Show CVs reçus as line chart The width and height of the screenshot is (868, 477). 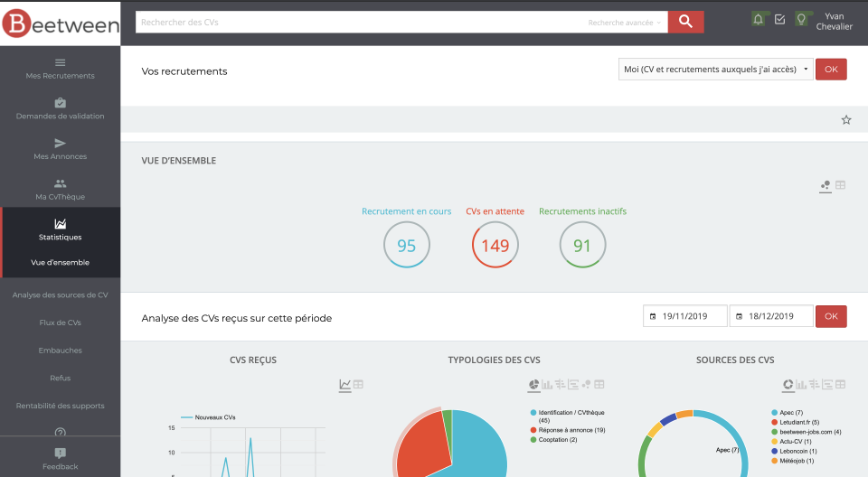tap(344, 384)
